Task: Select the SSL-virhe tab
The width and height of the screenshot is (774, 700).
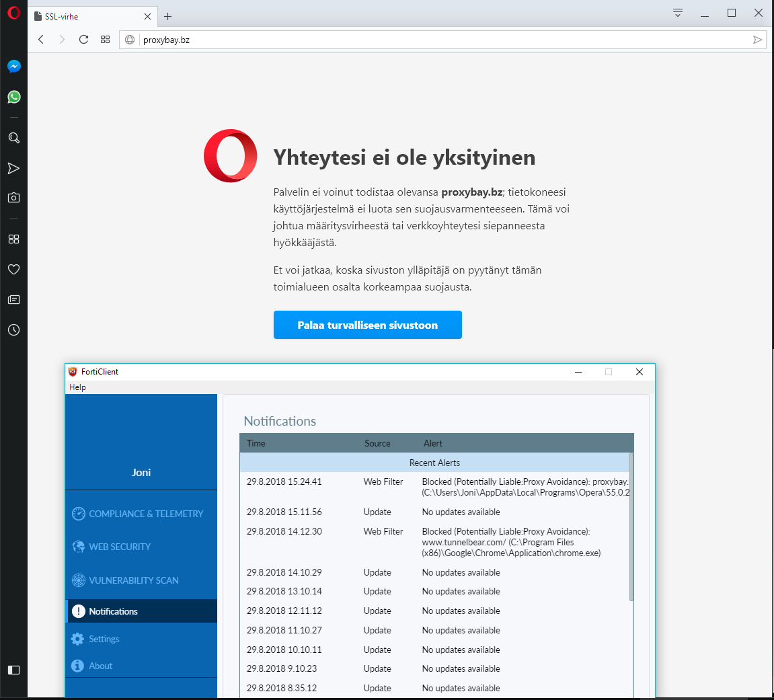Action: (92, 17)
